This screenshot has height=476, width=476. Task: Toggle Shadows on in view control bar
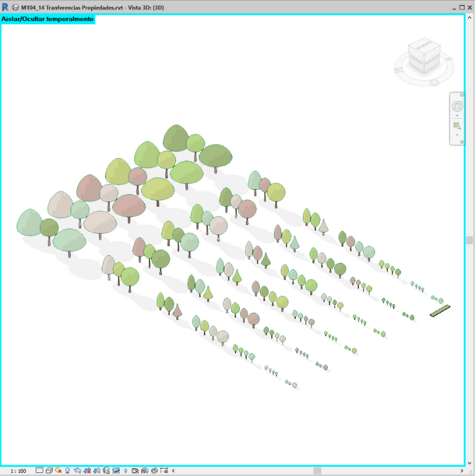[68, 471]
